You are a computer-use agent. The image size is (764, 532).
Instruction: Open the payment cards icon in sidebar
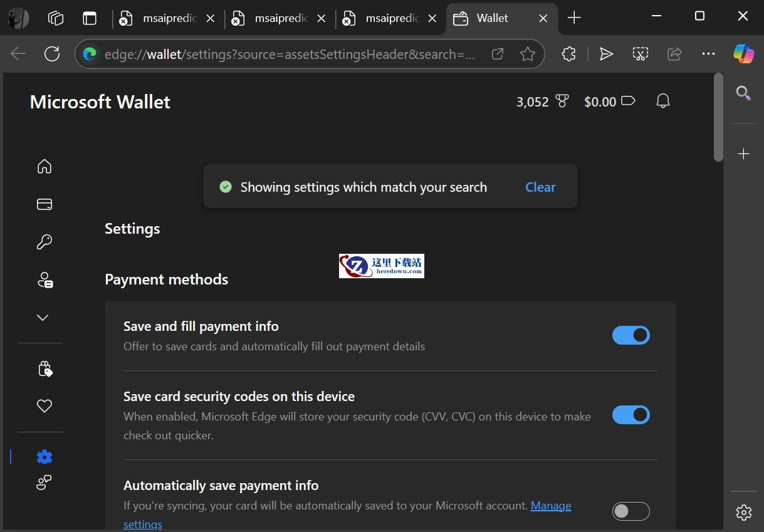(44, 204)
